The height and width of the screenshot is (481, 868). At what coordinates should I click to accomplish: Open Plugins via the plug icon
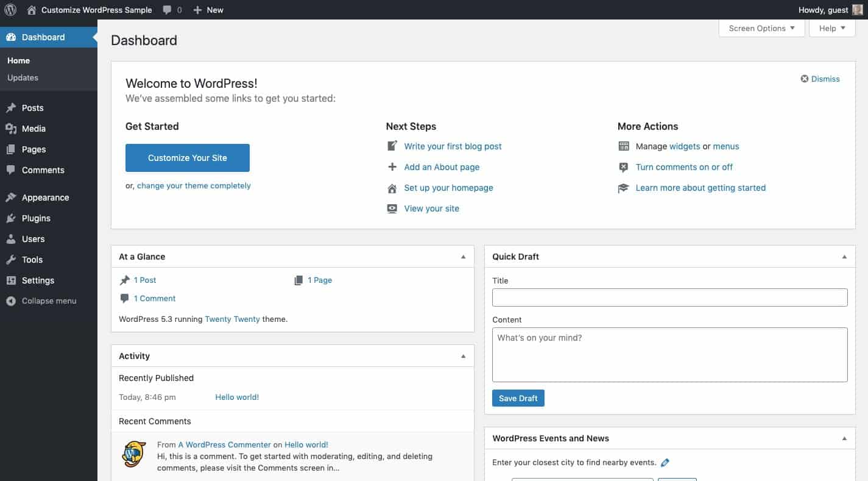click(12, 218)
